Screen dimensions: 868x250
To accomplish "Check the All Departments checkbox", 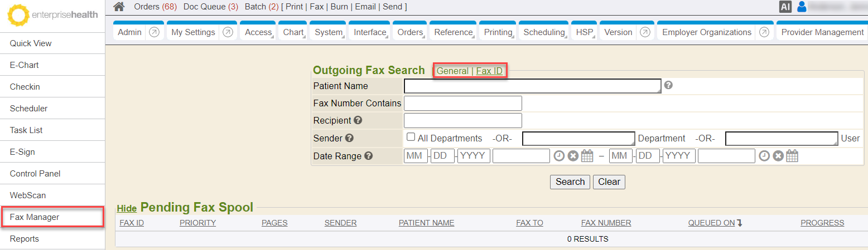I will click(x=411, y=138).
